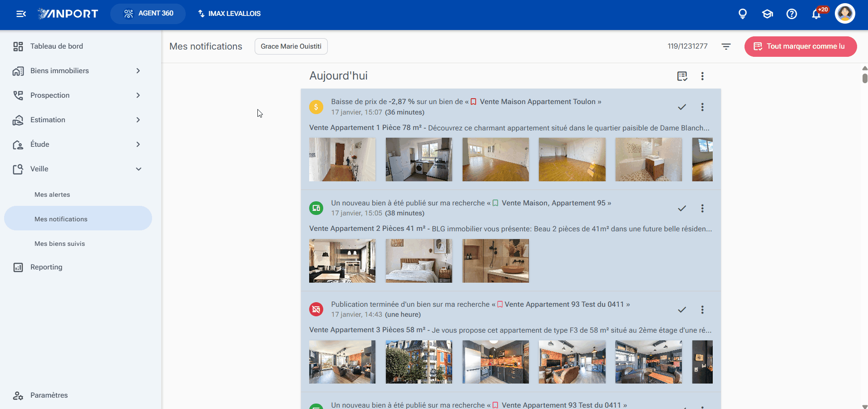Open the lightbulb ideas icon

[743, 14]
